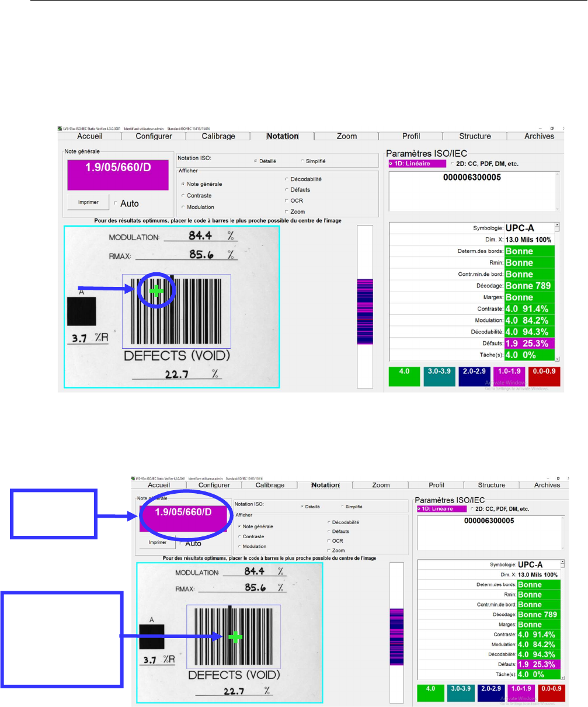Click Défauts 1.9 25.3% result in upper screenshot
The height and width of the screenshot is (707, 588).
528,344
